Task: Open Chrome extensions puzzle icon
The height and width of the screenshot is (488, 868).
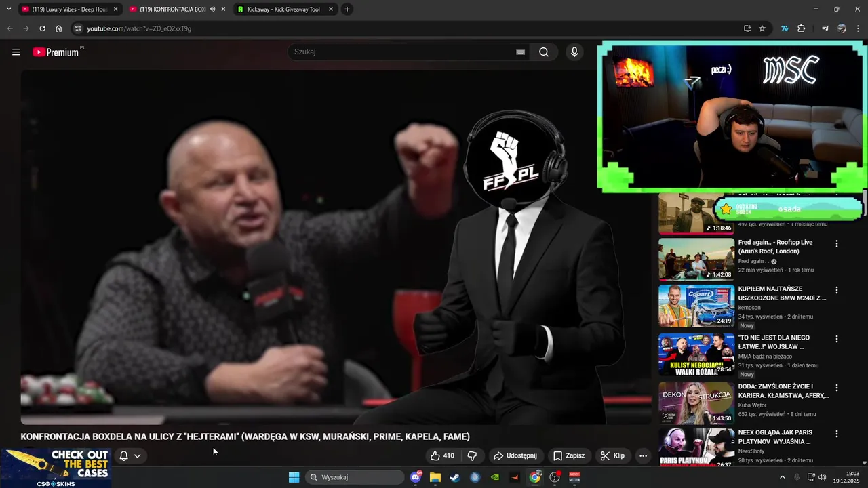Action: [801, 28]
